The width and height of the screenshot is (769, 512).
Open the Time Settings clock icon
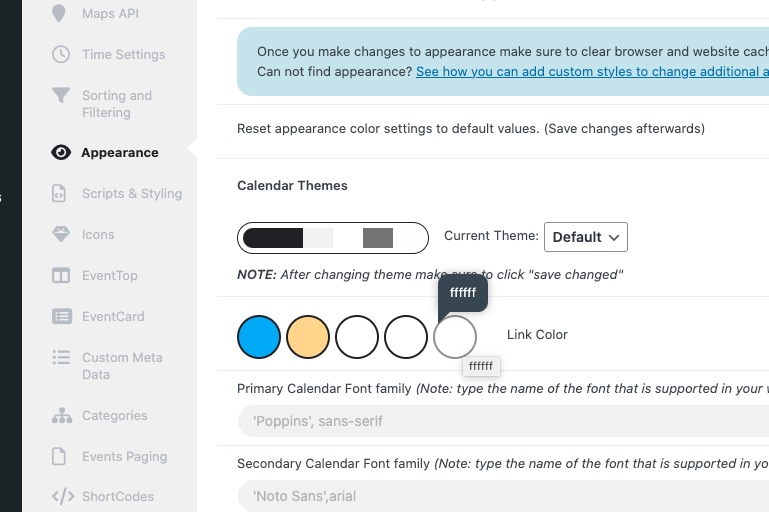click(61, 54)
